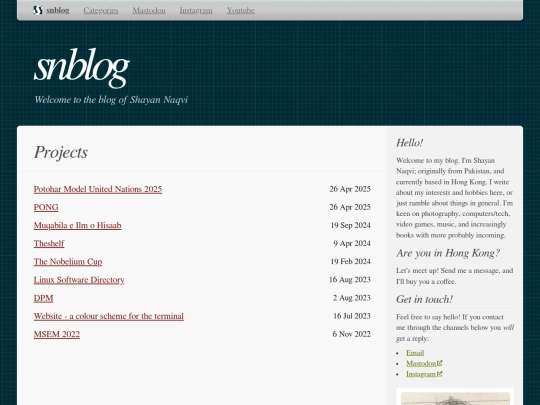Open The Nobelium Cup project
The height and width of the screenshot is (405, 540).
[68, 262]
